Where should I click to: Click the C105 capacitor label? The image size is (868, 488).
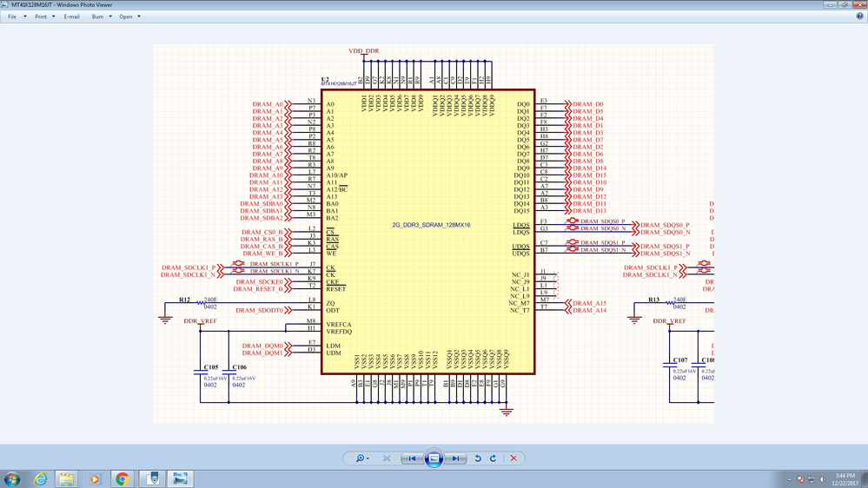211,367
